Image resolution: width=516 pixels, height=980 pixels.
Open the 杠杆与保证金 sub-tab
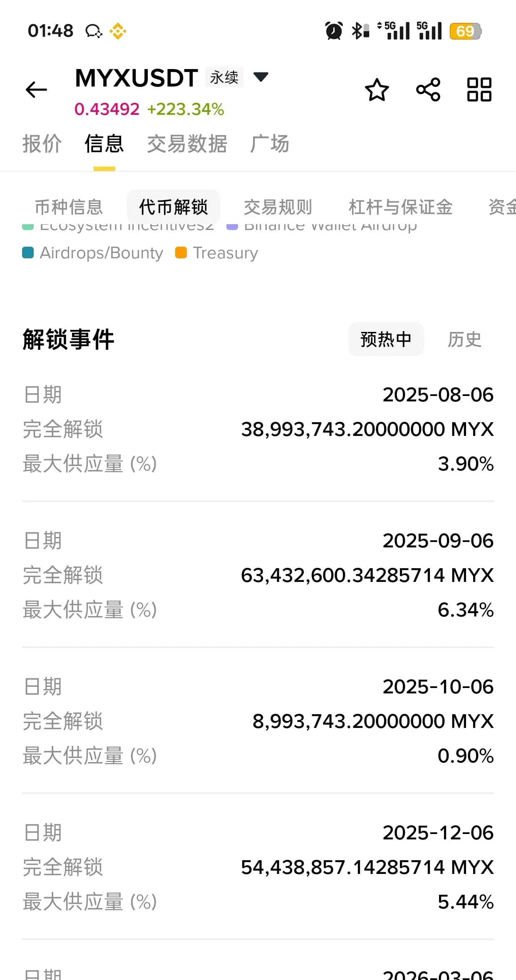click(400, 207)
